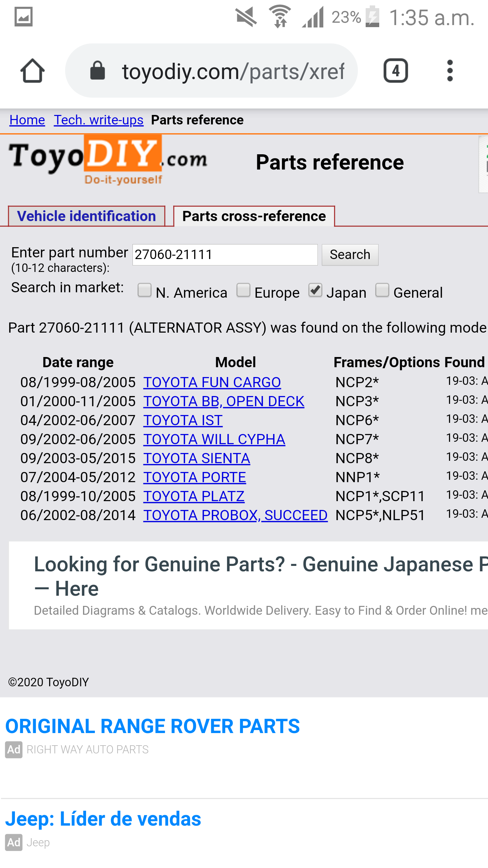Click the Date range column header
The image size is (488, 868).
78,362
